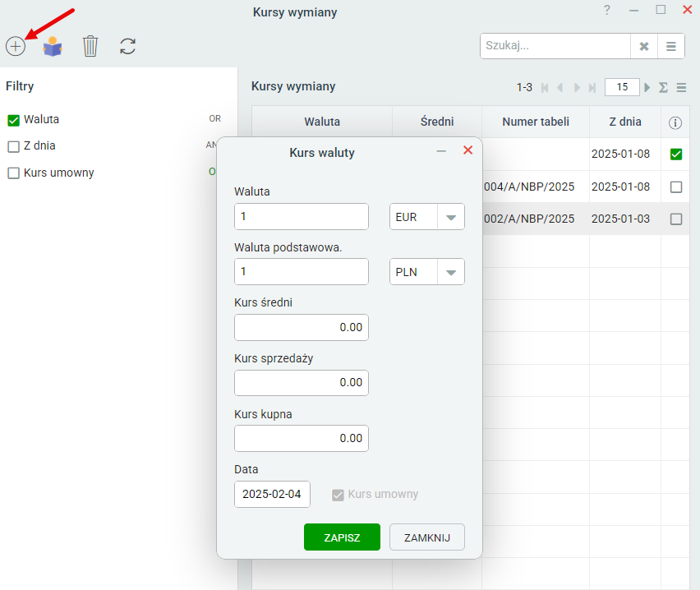Click the info column header icon
Viewport: 700px width, 590px height.
point(675,122)
